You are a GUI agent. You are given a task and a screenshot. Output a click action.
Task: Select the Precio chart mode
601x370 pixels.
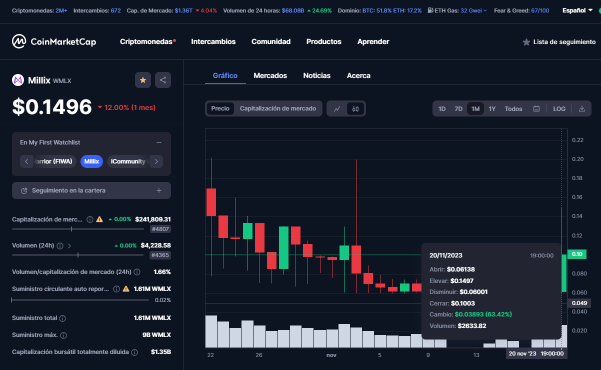click(x=220, y=109)
